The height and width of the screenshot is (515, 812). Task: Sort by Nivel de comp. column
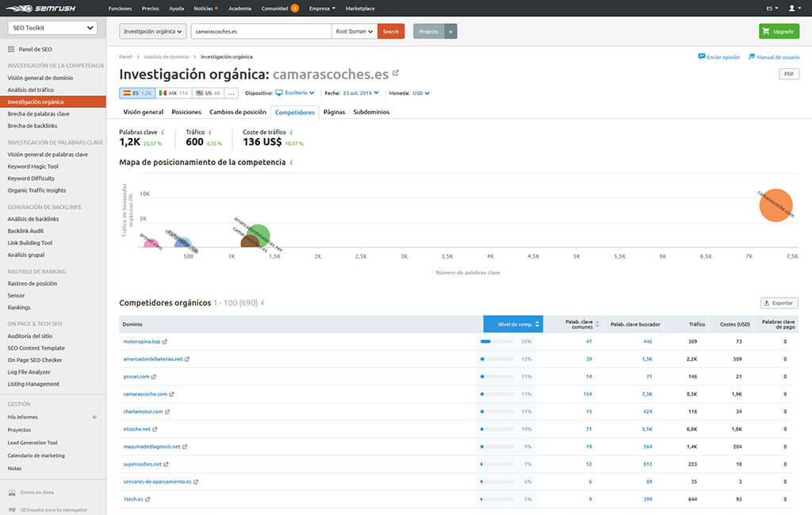[x=513, y=325]
